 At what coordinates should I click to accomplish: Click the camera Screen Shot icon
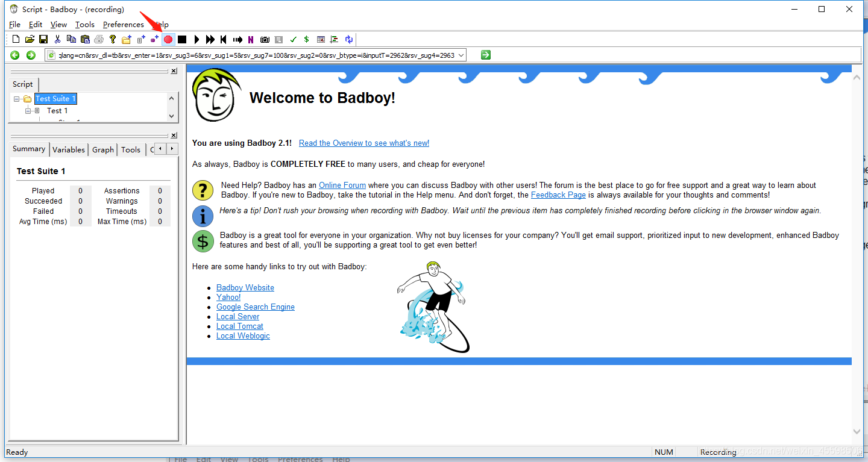tap(265, 39)
